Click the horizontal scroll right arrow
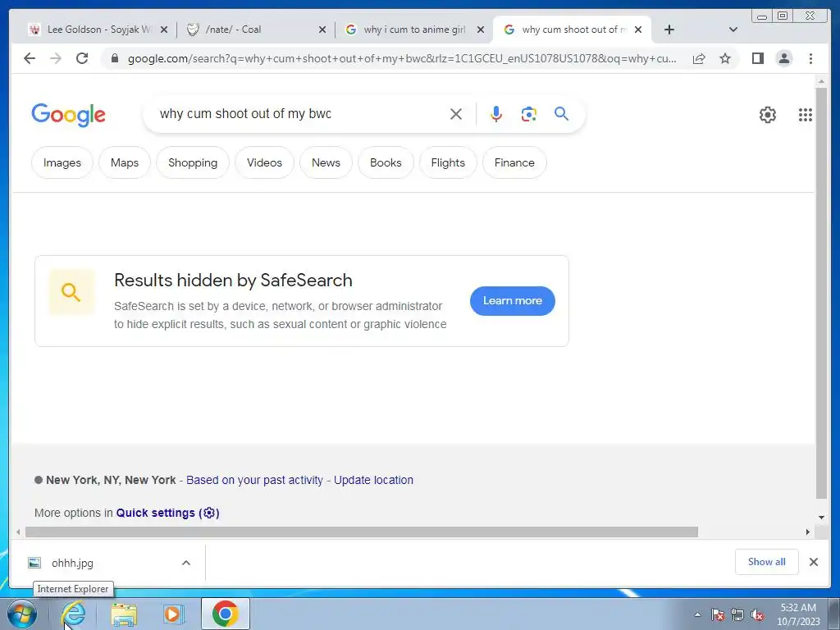Screen dimensions: 840x630 coord(808,532)
